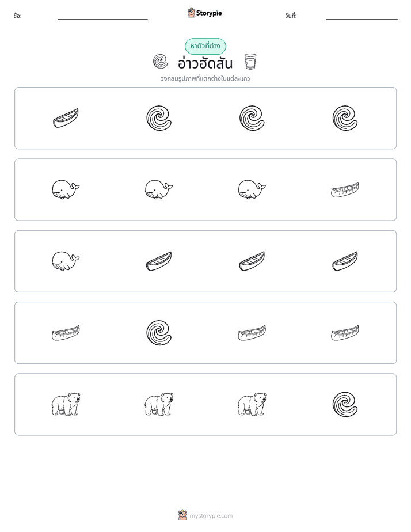Image resolution: width=411 pixels, height=532 pixels.
Task: Click the glass of water icon
Action: [x=250, y=62]
